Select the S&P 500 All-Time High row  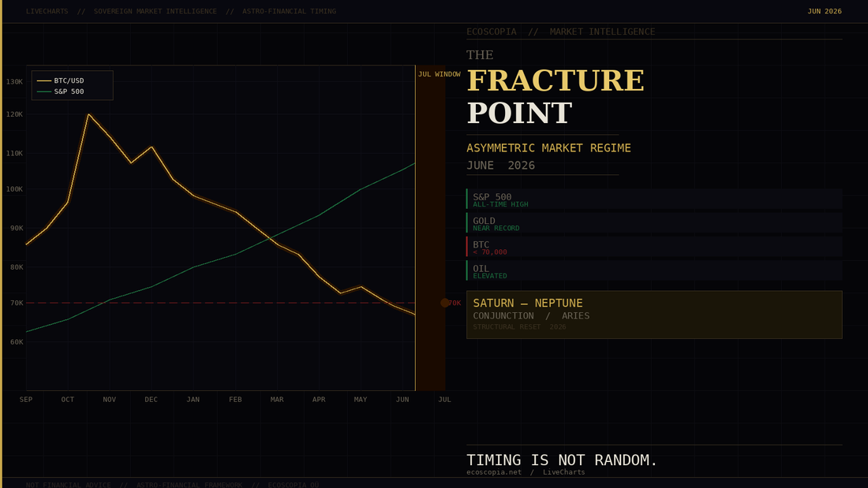click(x=654, y=199)
